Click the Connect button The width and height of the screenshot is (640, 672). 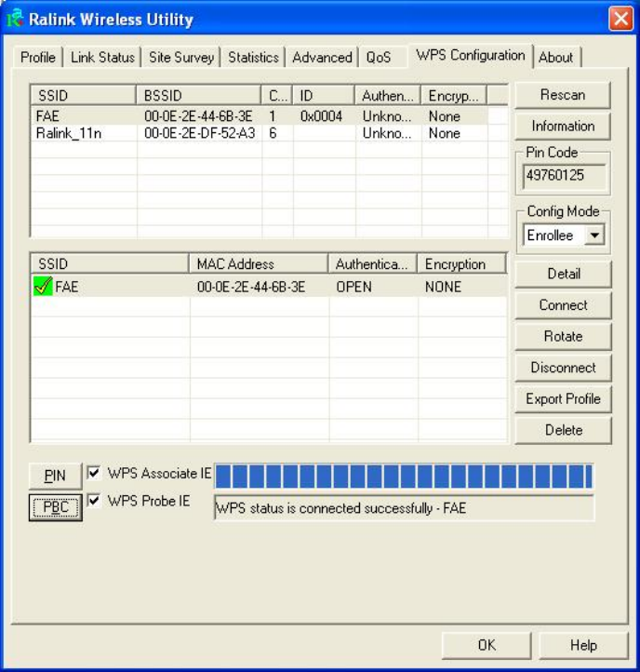564,304
